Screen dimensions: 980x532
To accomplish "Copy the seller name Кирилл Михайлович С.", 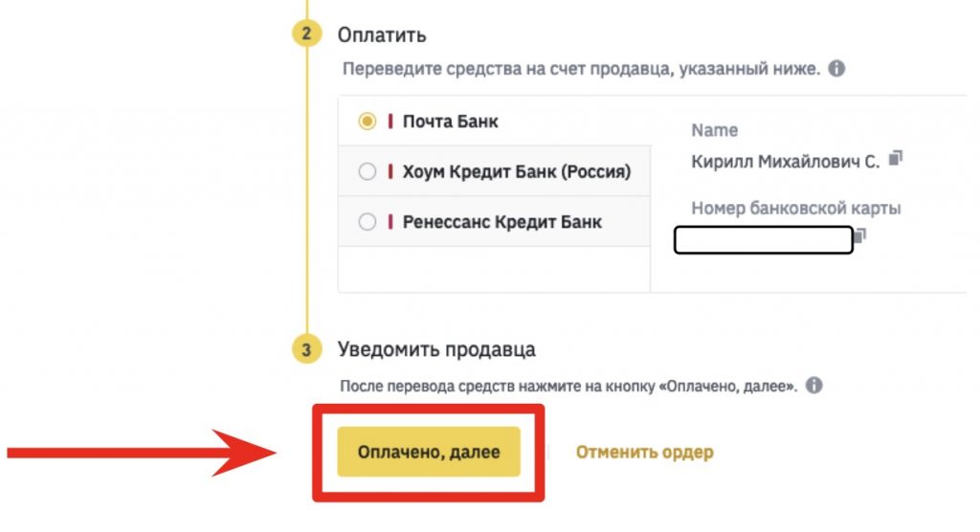I will (x=895, y=159).
